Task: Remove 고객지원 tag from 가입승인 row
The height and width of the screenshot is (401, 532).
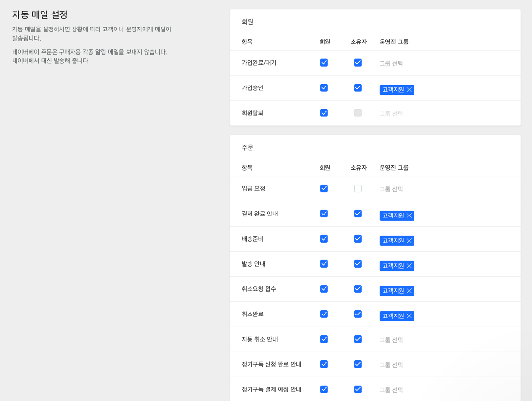Action: coord(409,89)
